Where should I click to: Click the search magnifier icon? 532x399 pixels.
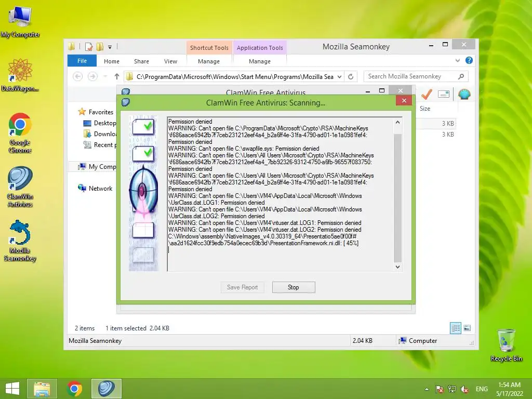461,77
